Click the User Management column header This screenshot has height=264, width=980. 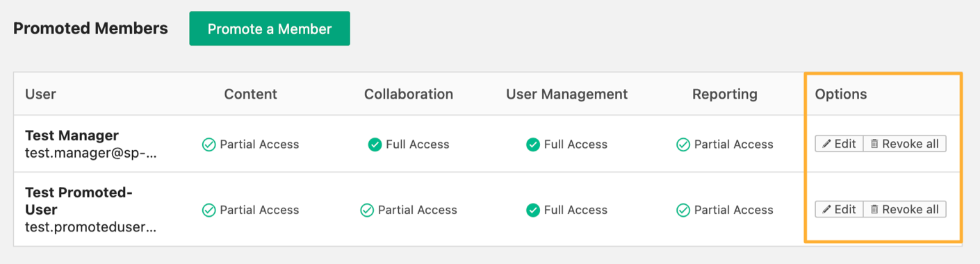(566, 94)
